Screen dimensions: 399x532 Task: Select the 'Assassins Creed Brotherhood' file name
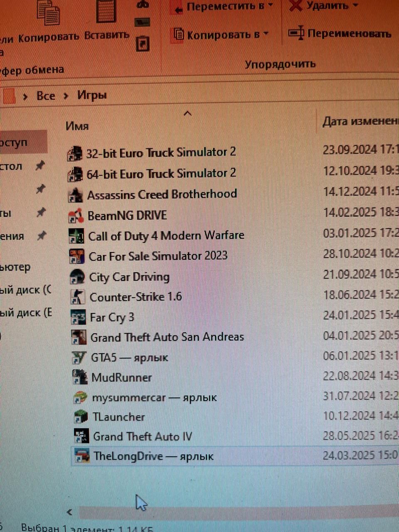(162, 195)
